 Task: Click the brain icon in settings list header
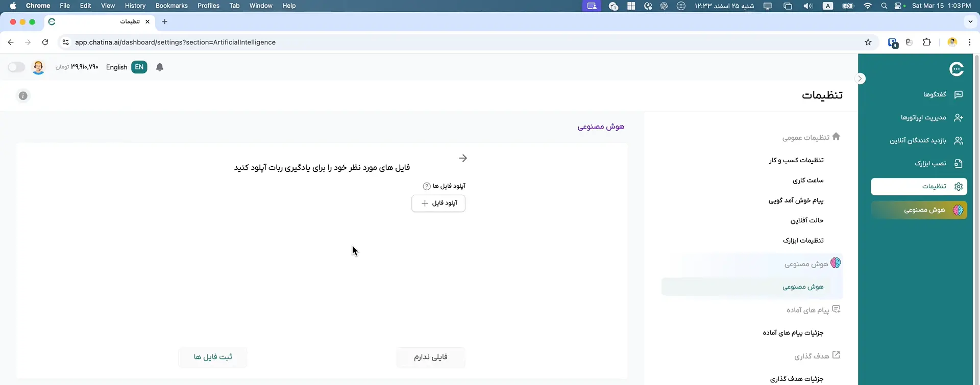coord(836,263)
